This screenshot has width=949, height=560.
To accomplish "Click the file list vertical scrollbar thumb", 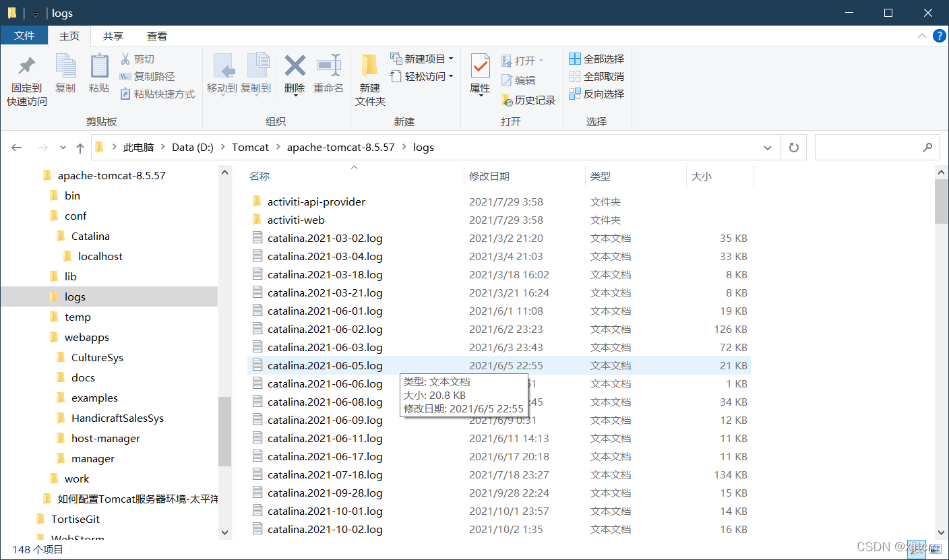I will pyautogui.click(x=941, y=201).
